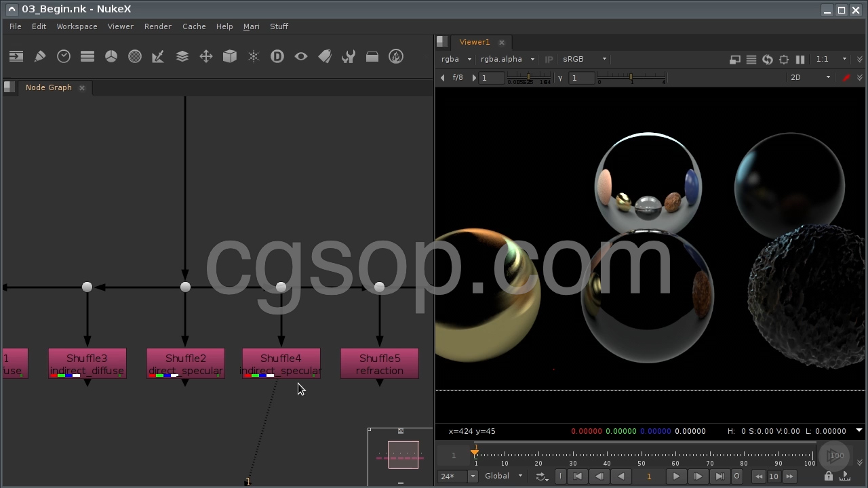Toggle the O out-point button

pos(736,476)
